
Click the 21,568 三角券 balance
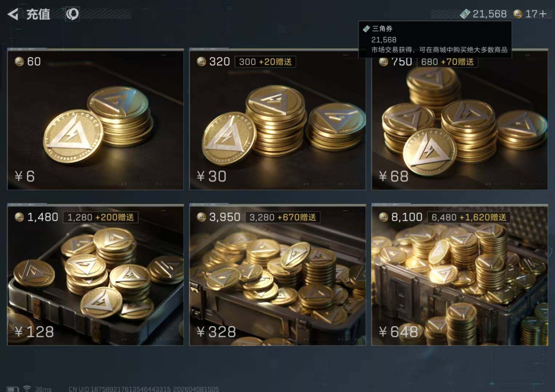pyautogui.click(x=489, y=14)
